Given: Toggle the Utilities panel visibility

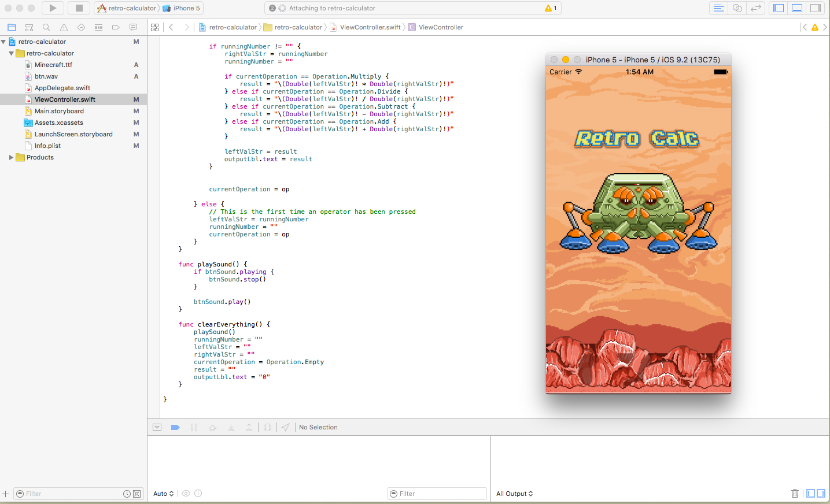Looking at the screenshot, I should coord(816,8).
